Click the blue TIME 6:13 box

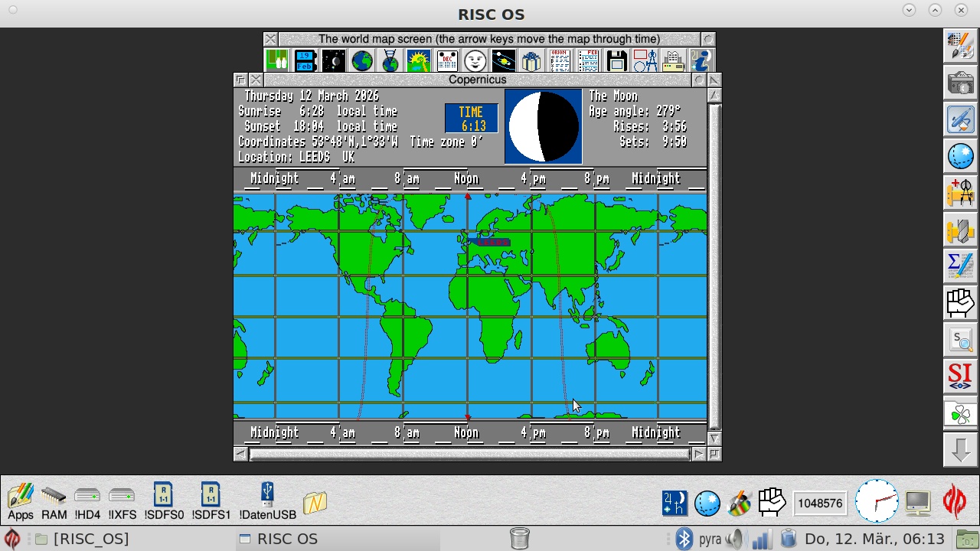(472, 119)
